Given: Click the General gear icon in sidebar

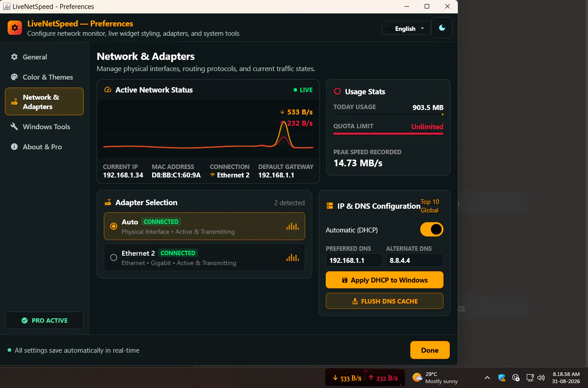Looking at the screenshot, I should [x=14, y=57].
